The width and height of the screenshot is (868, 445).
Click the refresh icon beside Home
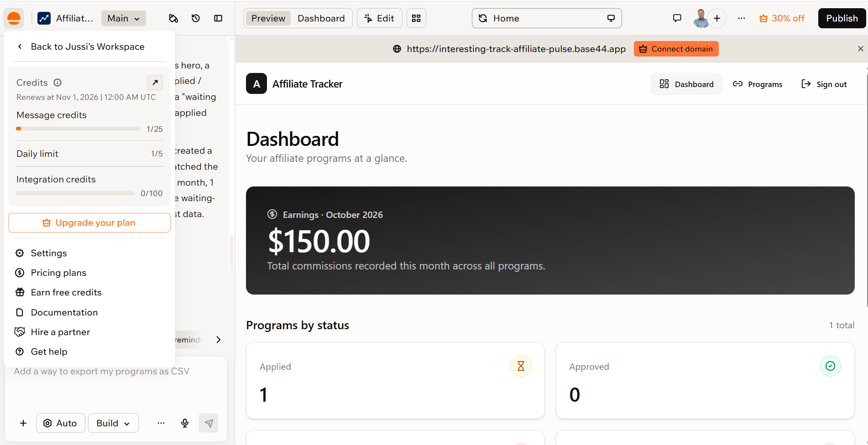click(483, 18)
